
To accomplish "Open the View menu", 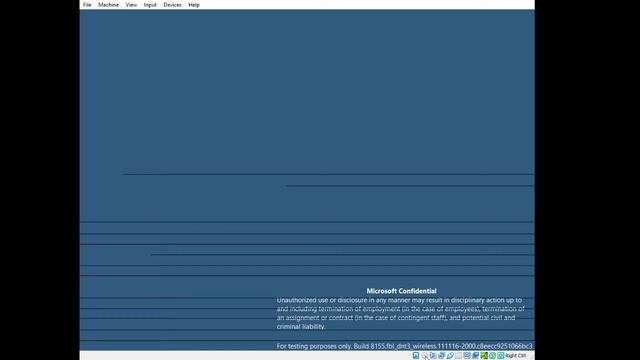I will (x=131, y=5).
